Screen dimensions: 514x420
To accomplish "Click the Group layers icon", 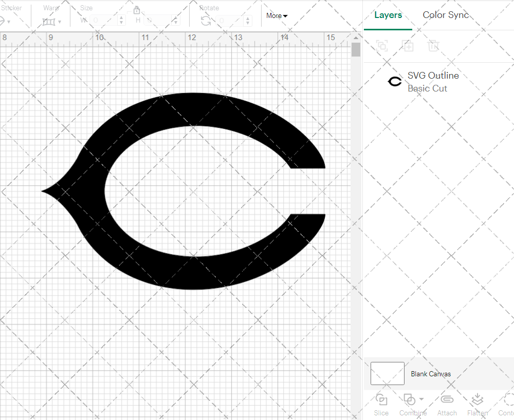I will tap(382, 46).
